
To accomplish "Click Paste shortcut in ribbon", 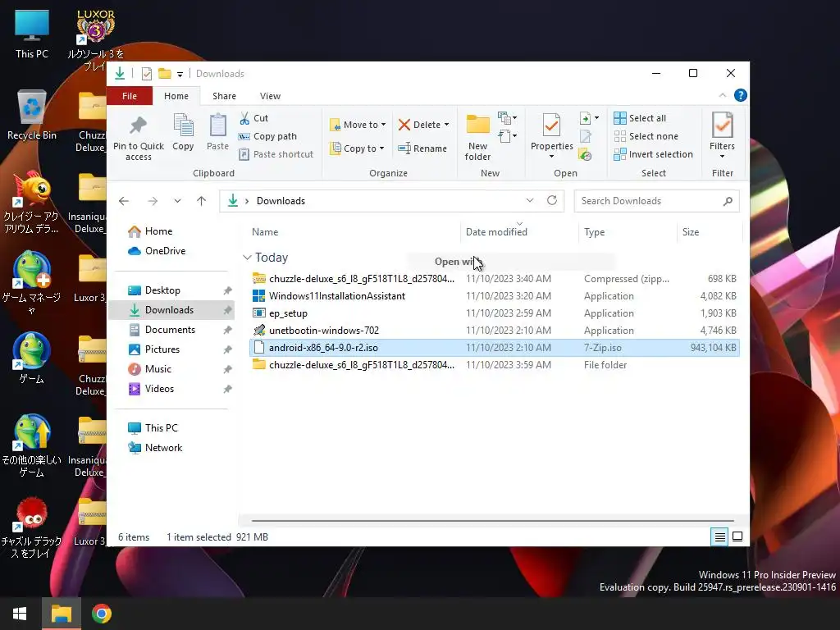I will click(x=276, y=154).
